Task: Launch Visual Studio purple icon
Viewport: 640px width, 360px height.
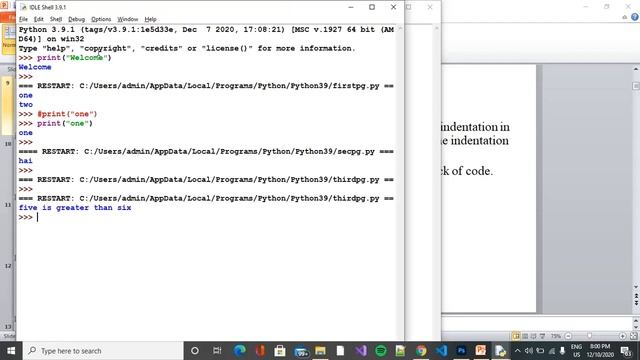Action: point(360,351)
